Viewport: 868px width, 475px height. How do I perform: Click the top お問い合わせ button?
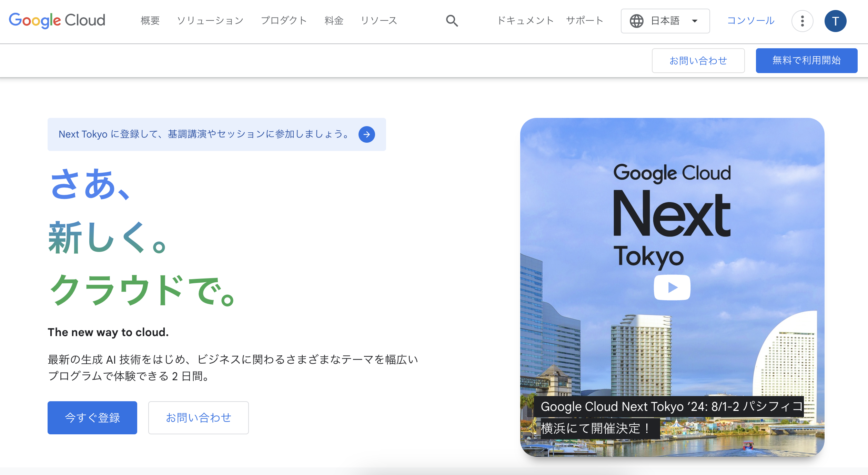pyautogui.click(x=698, y=61)
